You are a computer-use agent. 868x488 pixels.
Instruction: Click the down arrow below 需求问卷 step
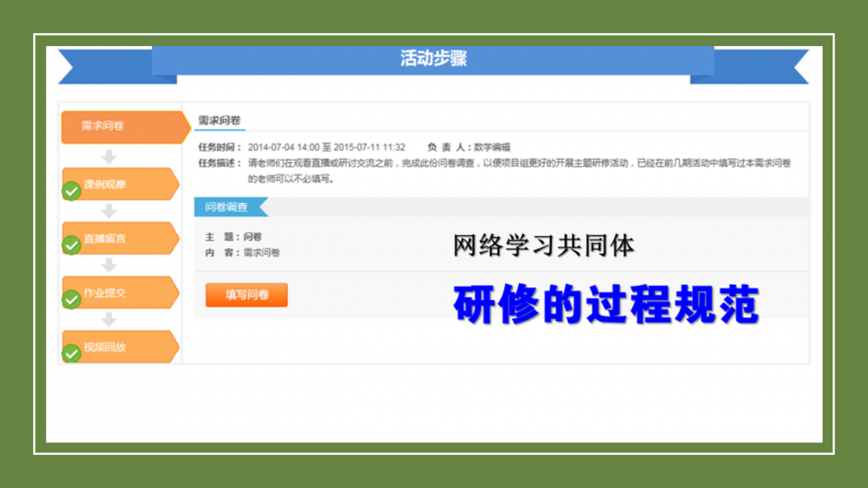coord(108,157)
